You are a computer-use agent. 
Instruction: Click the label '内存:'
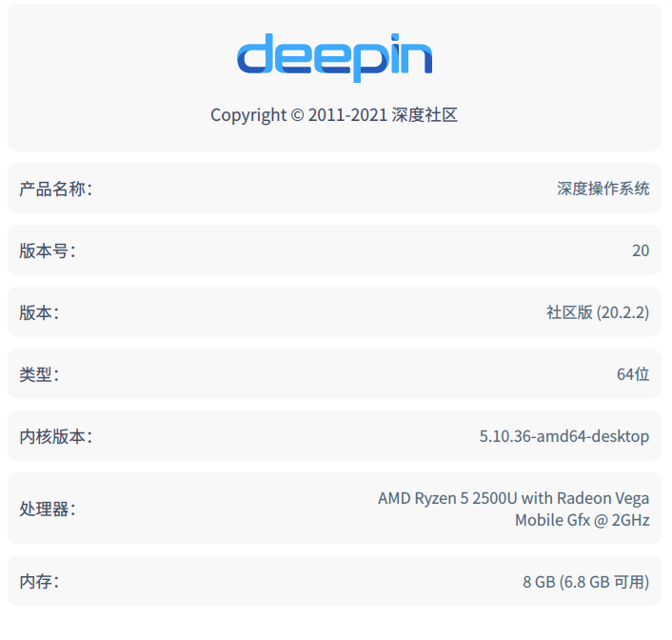(x=39, y=582)
